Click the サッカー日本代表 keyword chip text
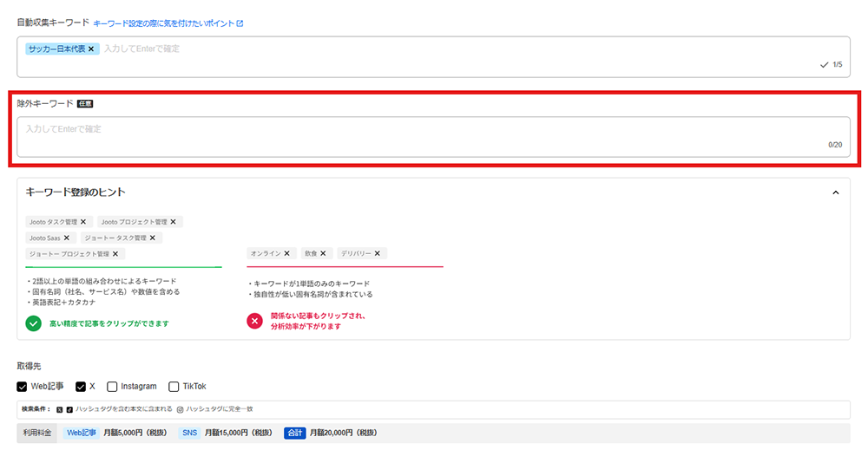Viewport: 868px width, 450px height. tap(57, 49)
